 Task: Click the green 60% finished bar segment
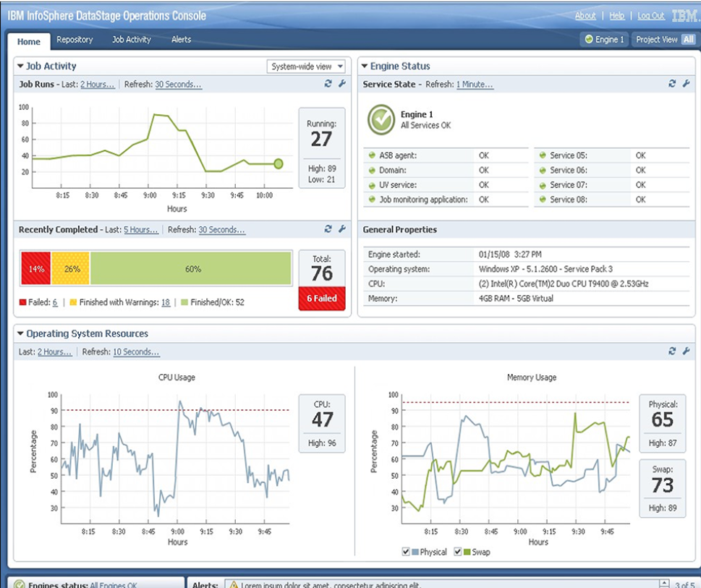click(x=191, y=268)
